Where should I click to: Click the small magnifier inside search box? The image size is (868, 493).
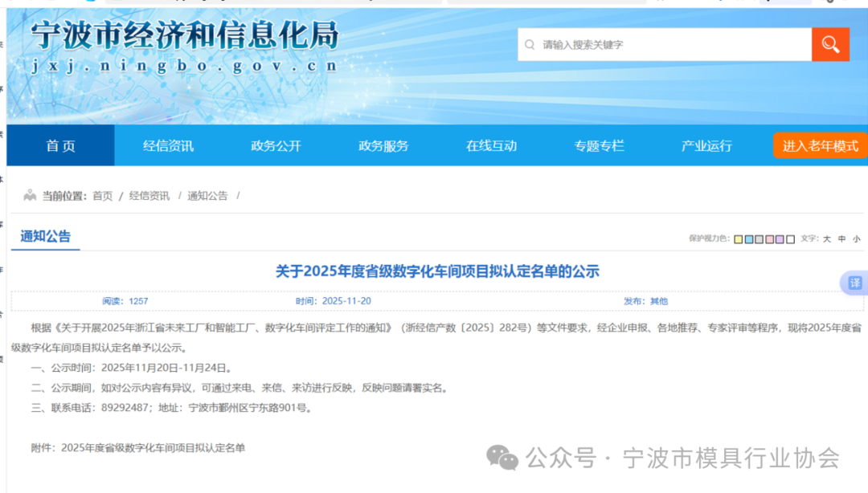(x=530, y=45)
